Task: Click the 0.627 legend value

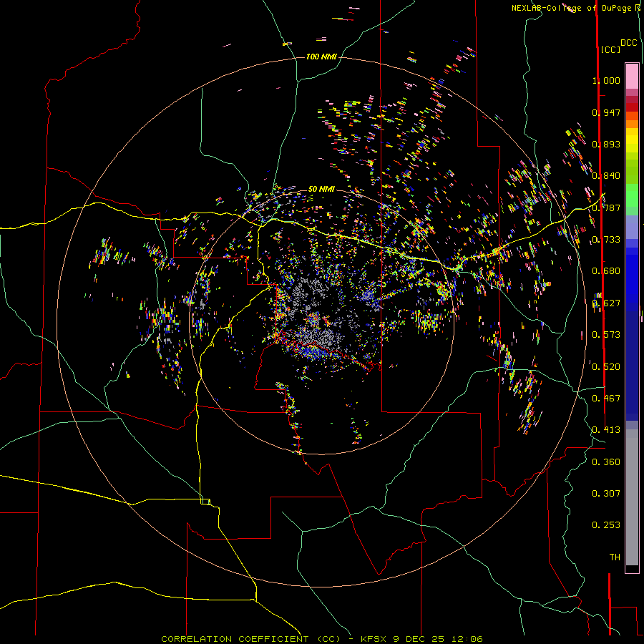Action: pyautogui.click(x=606, y=303)
